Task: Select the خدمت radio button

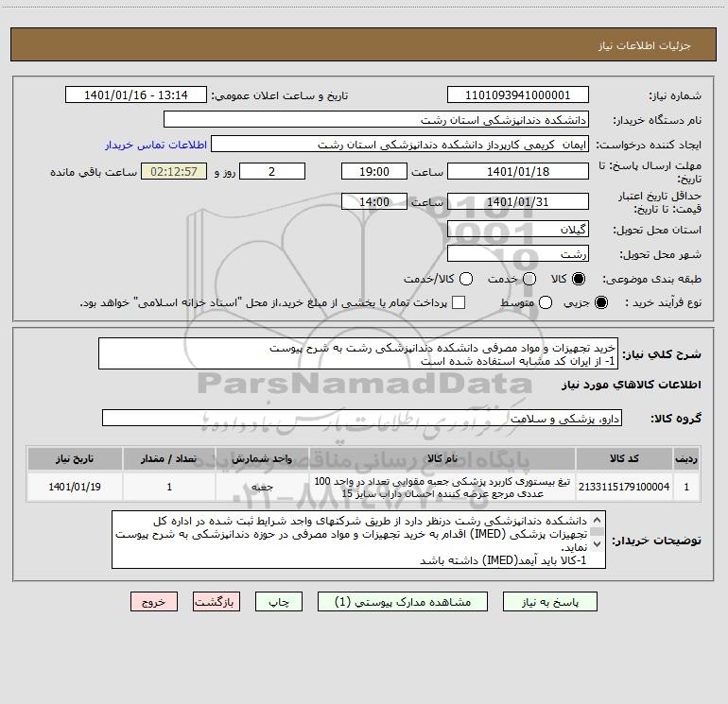Action: point(529,279)
